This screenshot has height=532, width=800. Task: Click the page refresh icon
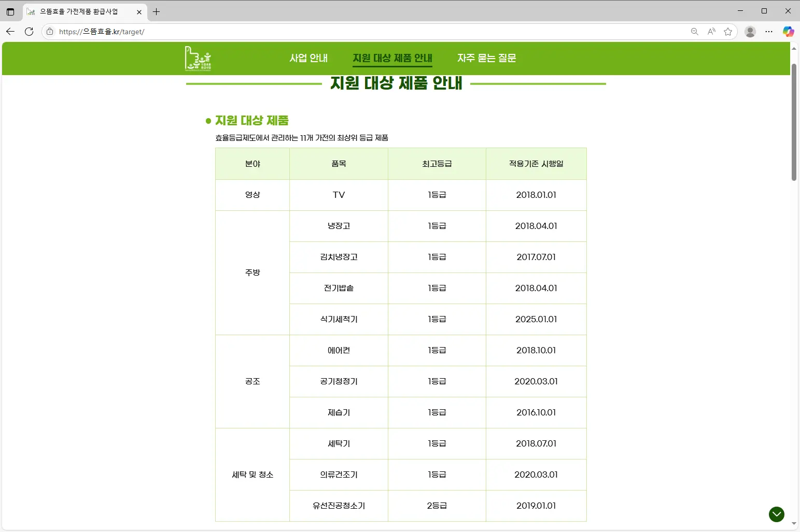[29, 31]
